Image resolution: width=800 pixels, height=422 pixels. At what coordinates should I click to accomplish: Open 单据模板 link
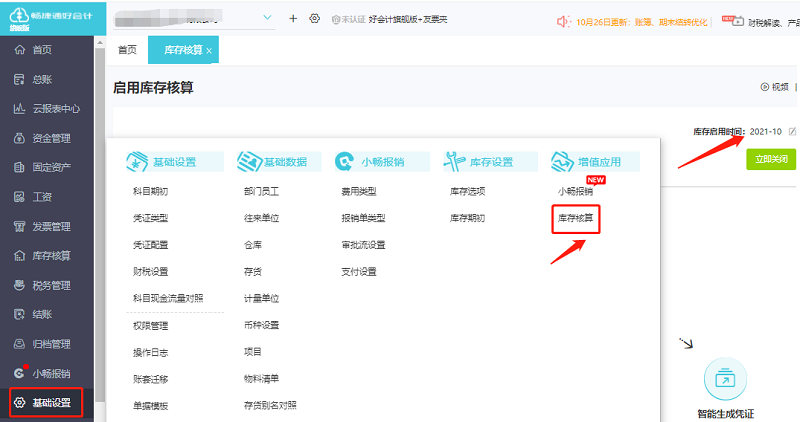click(x=151, y=406)
